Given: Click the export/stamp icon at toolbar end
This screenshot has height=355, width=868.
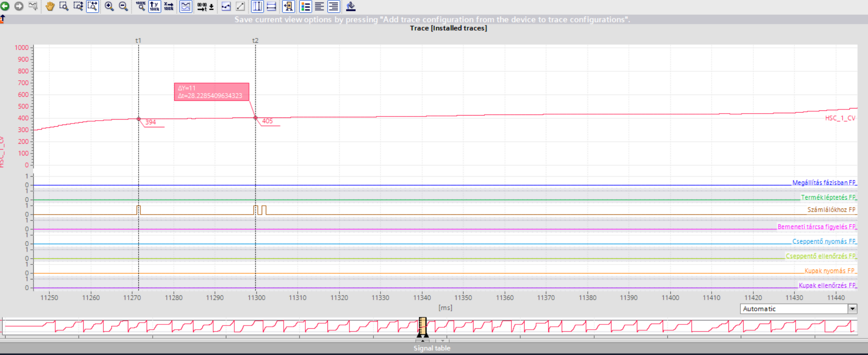Looking at the screenshot, I should (350, 6).
